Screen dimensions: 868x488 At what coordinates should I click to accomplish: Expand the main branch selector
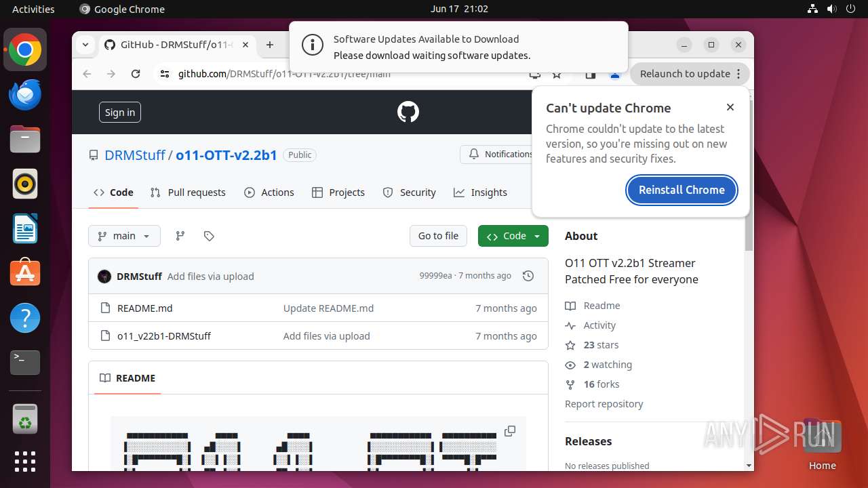[x=124, y=236]
